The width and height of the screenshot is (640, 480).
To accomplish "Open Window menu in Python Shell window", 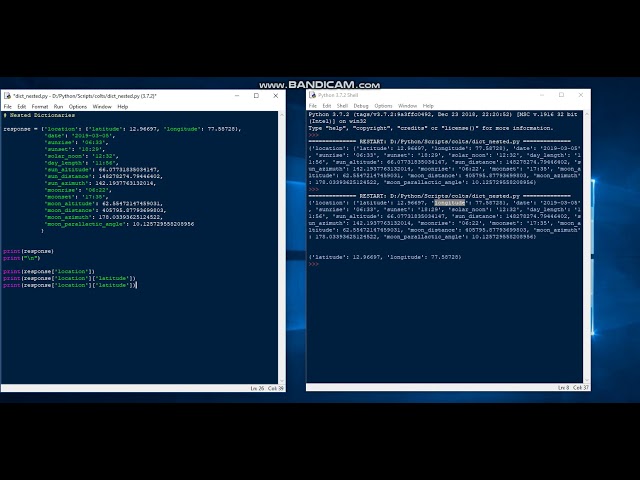I will pyautogui.click(x=407, y=106).
